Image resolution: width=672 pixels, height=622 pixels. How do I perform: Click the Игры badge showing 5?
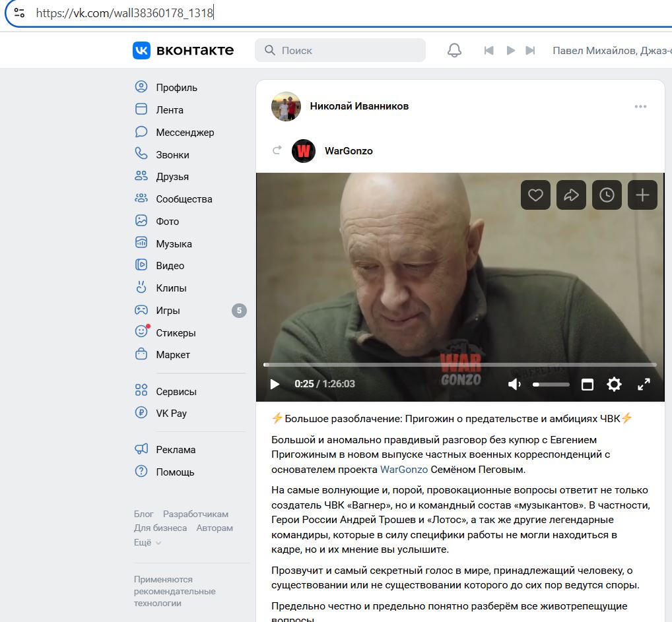coord(239,311)
